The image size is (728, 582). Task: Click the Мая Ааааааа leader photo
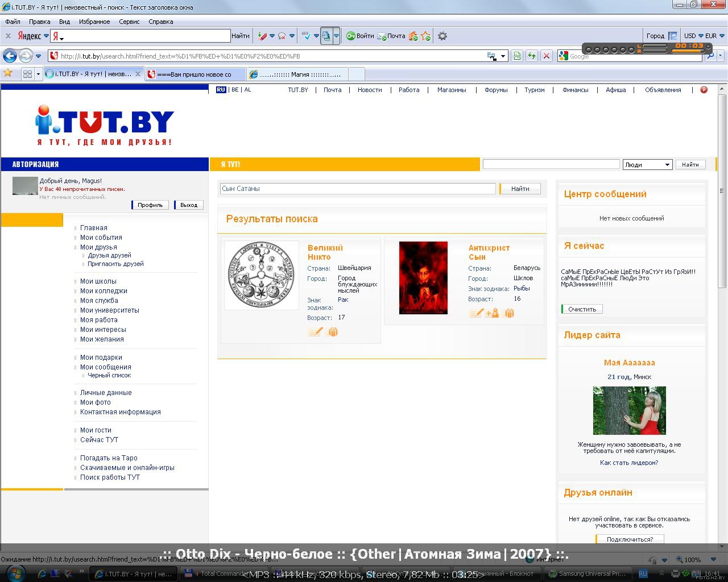[629, 410]
